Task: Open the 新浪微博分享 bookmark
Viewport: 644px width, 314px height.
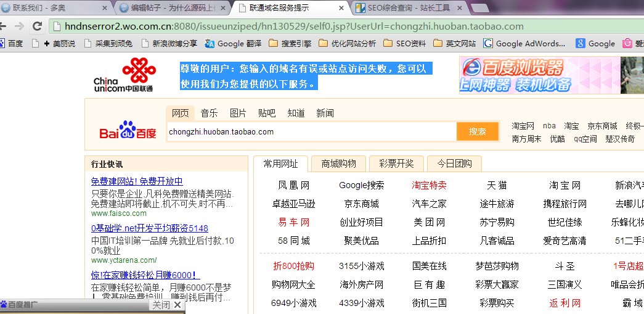Action: point(169,44)
